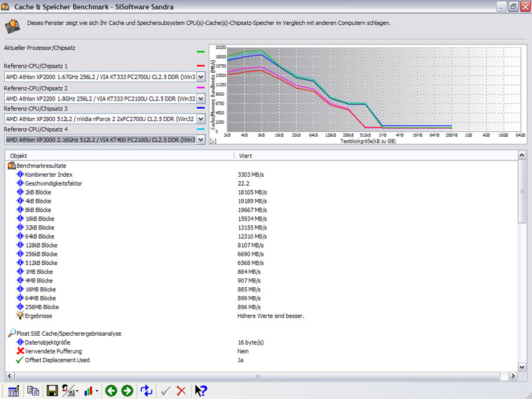Click horizontal scrollbar right arrow
Viewport: 532px width, 399px height.
point(512,375)
